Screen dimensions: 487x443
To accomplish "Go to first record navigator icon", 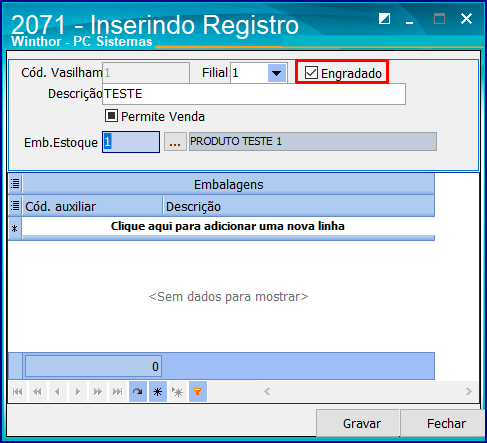I will [x=18, y=391].
